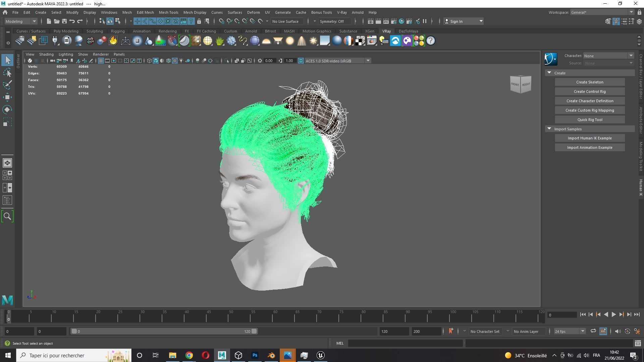The width and height of the screenshot is (644, 362).
Task: Click the Create Skeleton button
Action: pyautogui.click(x=590, y=82)
